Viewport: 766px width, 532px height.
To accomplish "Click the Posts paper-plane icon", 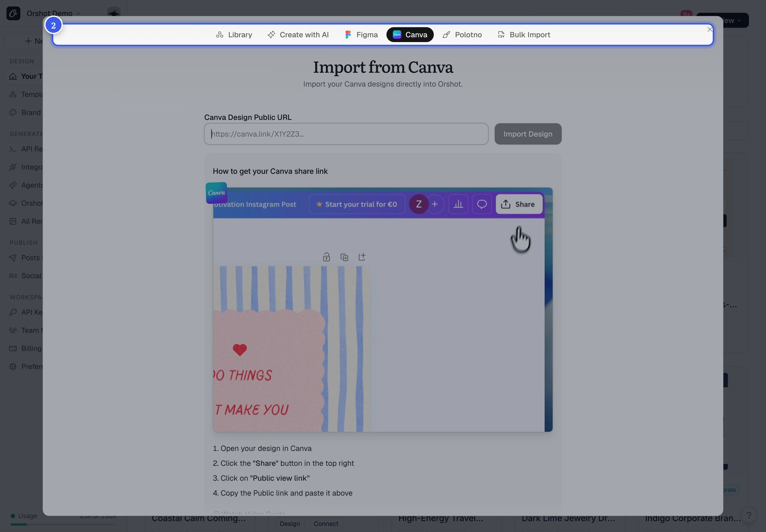I will [x=13, y=258].
